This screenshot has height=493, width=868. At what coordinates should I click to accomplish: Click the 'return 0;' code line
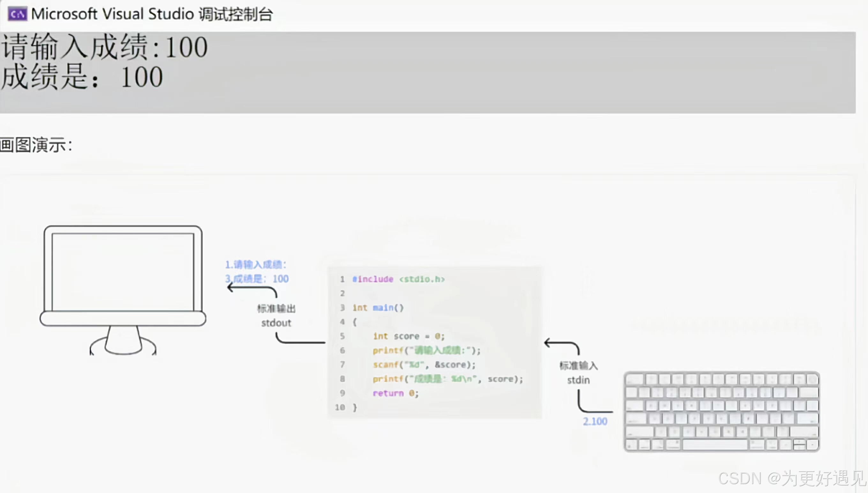[396, 393]
